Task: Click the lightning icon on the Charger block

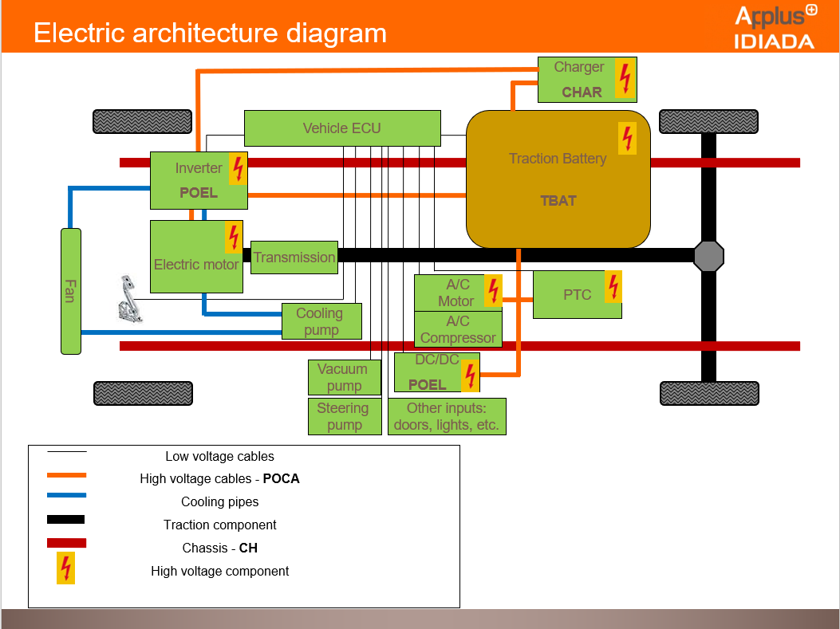Action: pyautogui.click(x=625, y=79)
